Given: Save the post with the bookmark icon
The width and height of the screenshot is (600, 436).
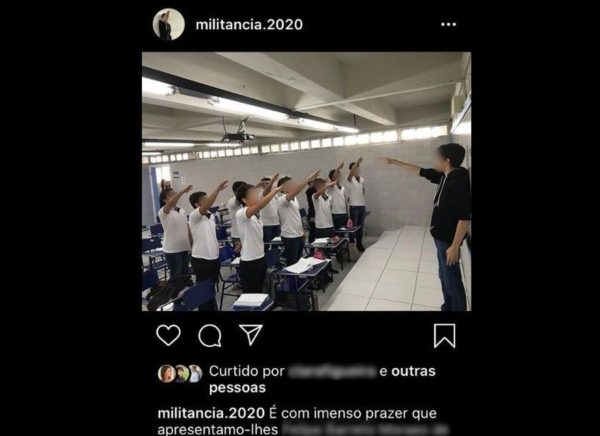Looking at the screenshot, I should (x=444, y=336).
